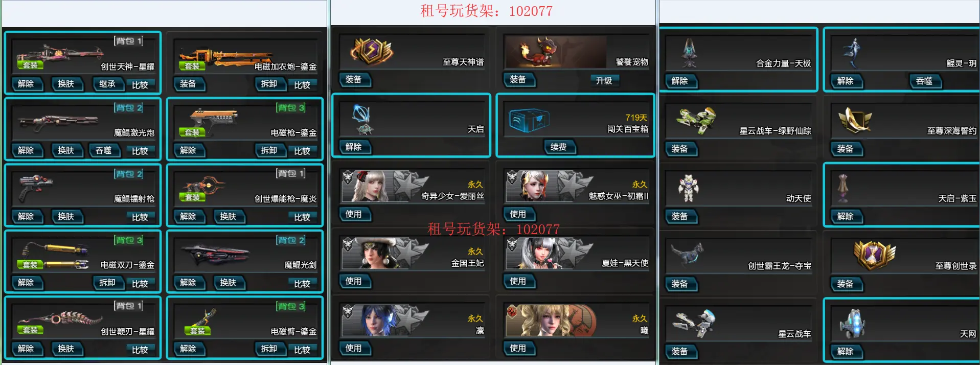
Task: Click 使用 button for 金国王妃
Action: pos(354,281)
